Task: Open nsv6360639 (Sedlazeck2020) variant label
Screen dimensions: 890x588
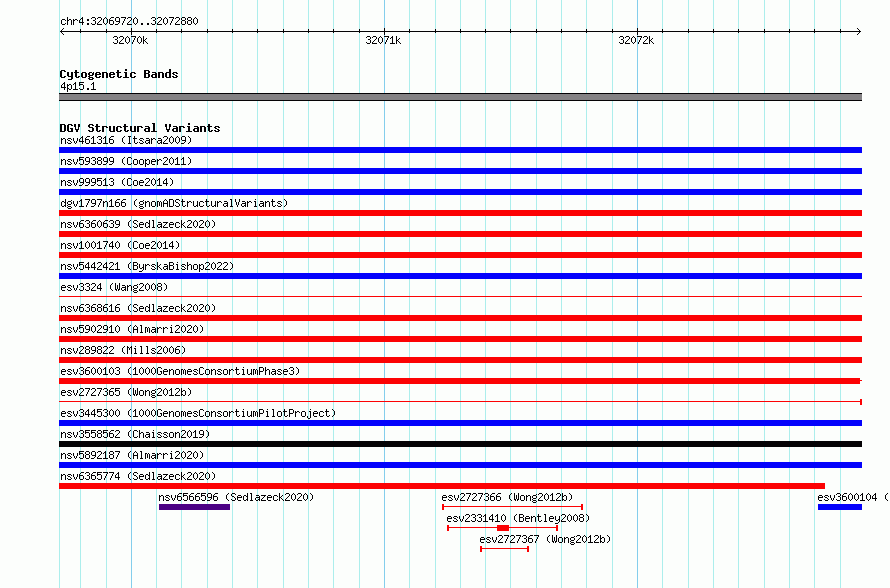Action: (x=138, y=224)
